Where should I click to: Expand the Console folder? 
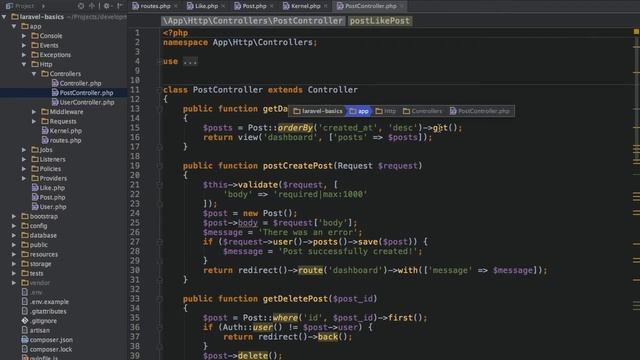pos(24,36)
